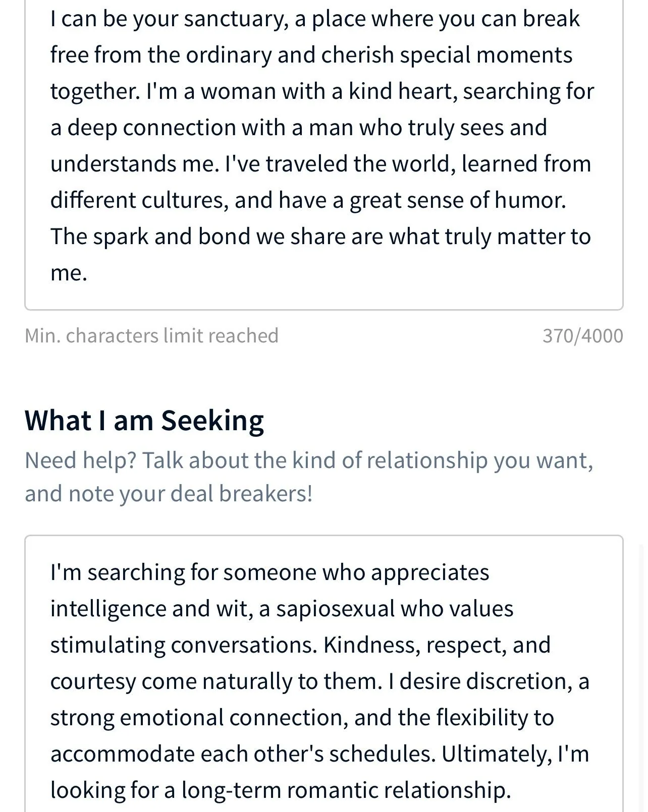Set cursor at the word "humor."
This screenshot has width=648, height=812.
(x=530, y=201)
